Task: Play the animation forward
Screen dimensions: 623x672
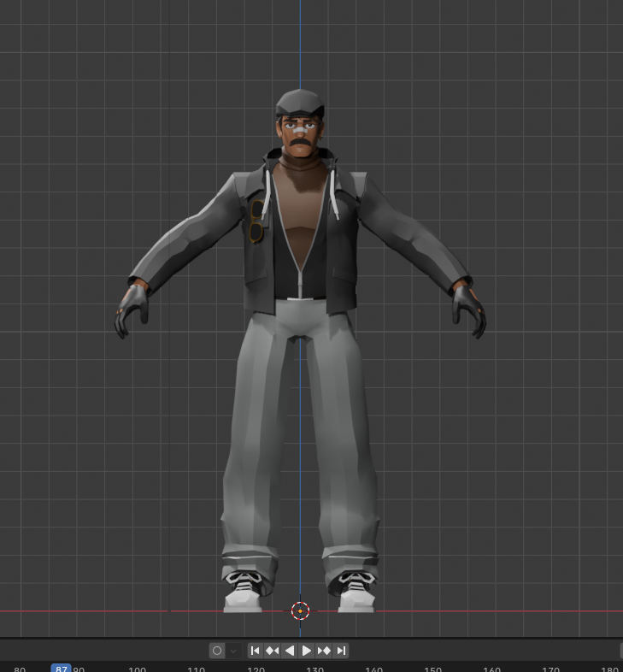Action: point(306,651)
